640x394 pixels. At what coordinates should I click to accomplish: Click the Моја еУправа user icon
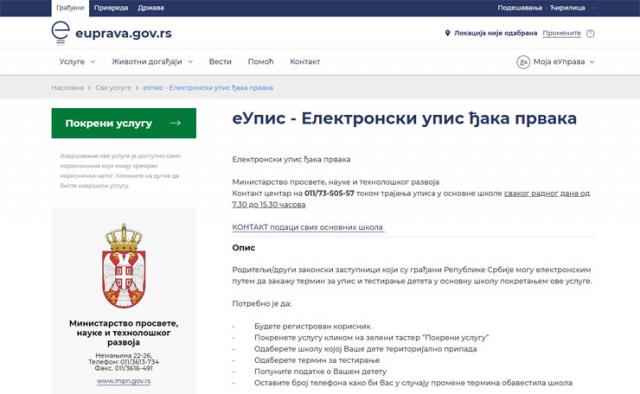point(523,62)
